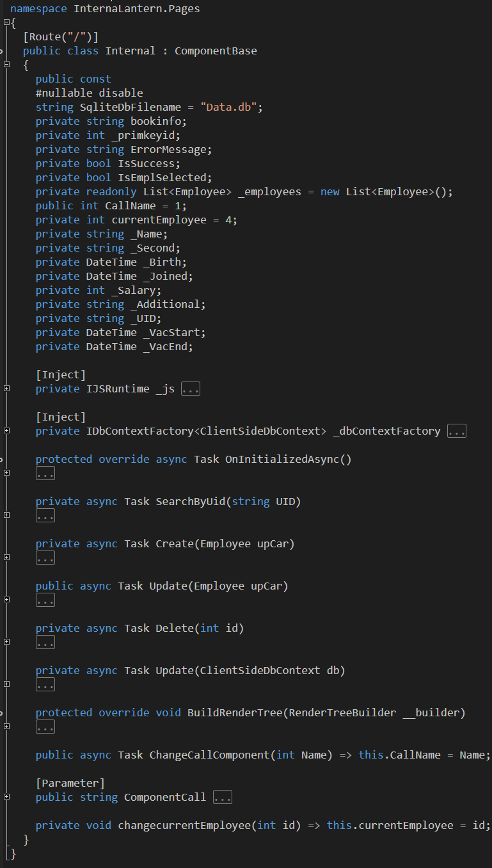This screenshot has height=868, width=492.
Task: Click the ComponentBase base class name
Action: [216, 51]
